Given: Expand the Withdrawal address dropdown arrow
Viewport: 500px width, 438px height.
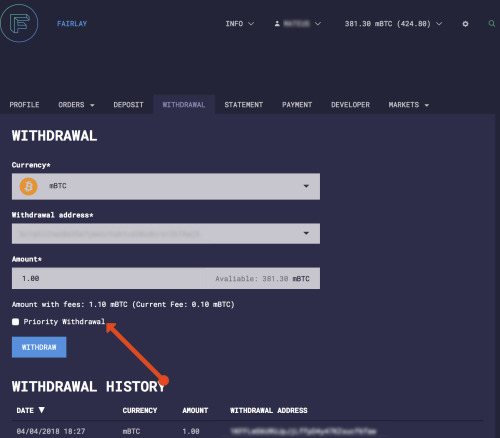Looking at the screenshot, I should [306, 233].
